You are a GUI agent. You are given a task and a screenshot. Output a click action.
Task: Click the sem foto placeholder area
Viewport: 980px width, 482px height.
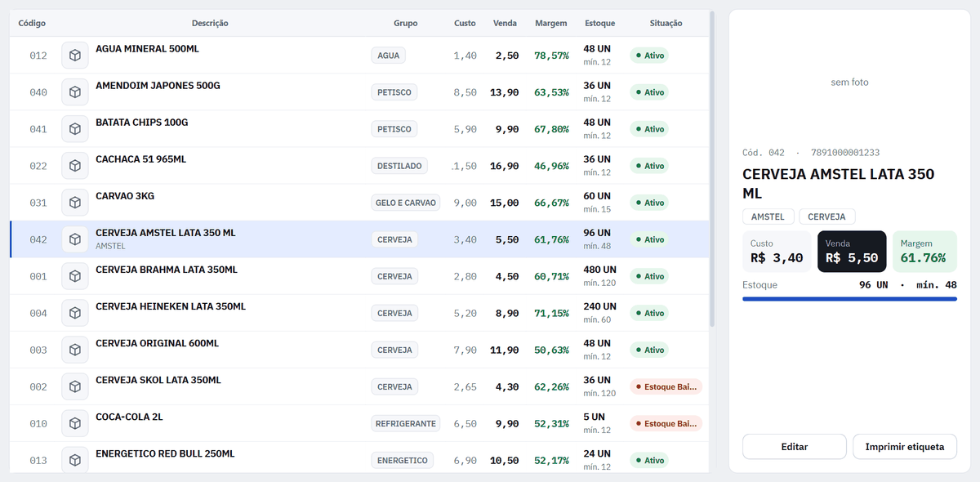coord(849,82)
